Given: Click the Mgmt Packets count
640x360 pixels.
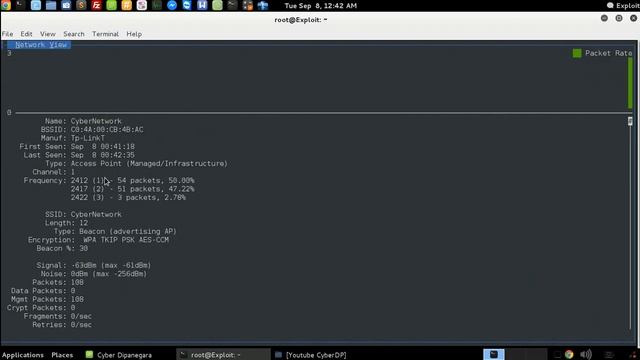Looking at the screenshot, I should tap(77, 299).
